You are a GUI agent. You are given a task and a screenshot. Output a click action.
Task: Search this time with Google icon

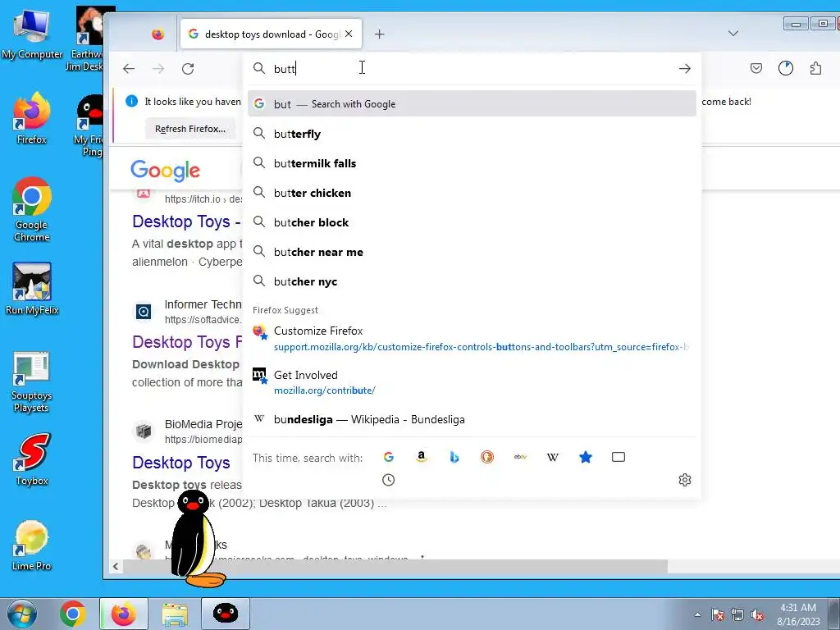click(x=388, y=457)
